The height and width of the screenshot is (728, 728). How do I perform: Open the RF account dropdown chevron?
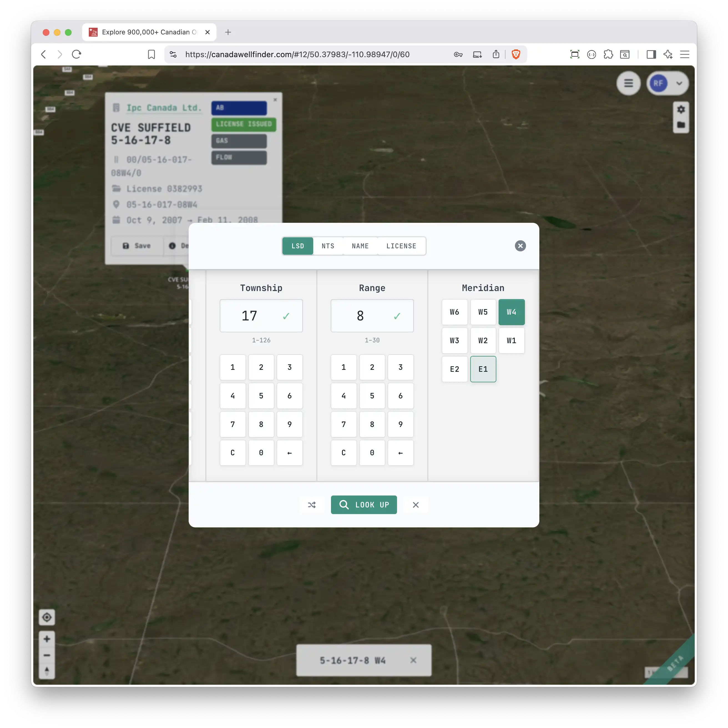tap(679, 83)
